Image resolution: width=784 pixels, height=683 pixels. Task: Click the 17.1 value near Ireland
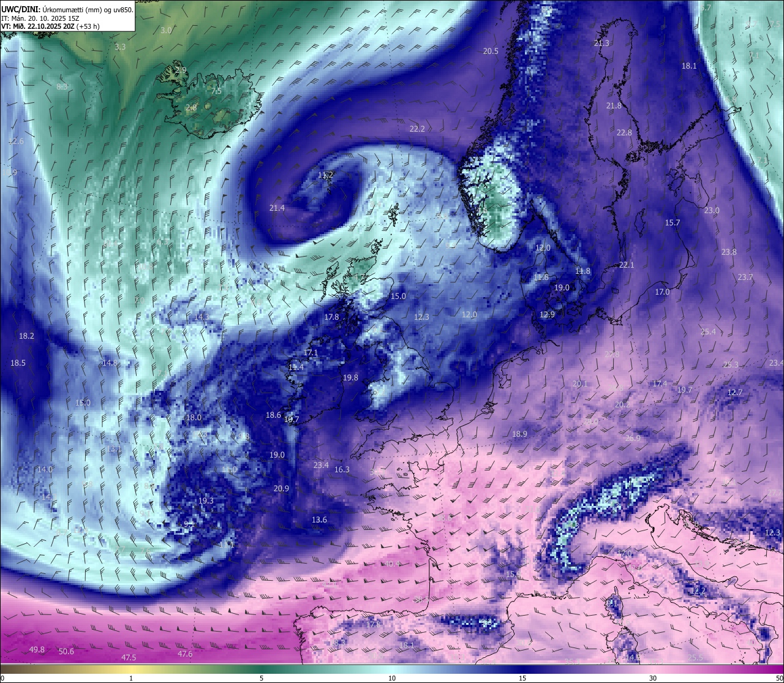click(311, 352)
